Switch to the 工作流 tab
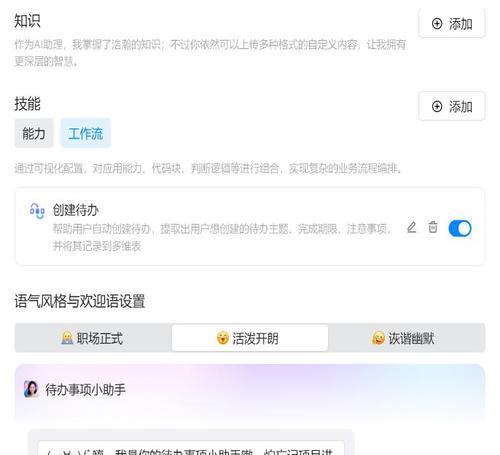This screenshot has height=455, width=500. click(x=85, y=133)
